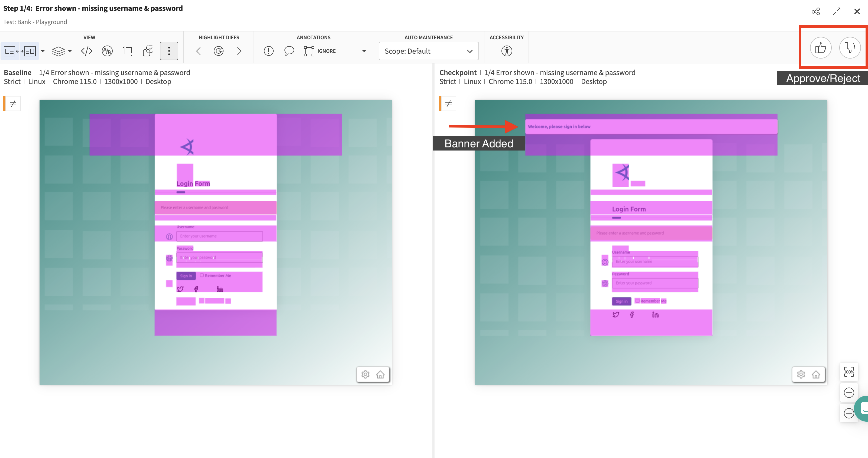Expand the Scope: Default dropdown
This screenshot has width=868, height=458.
coord(428,51)
